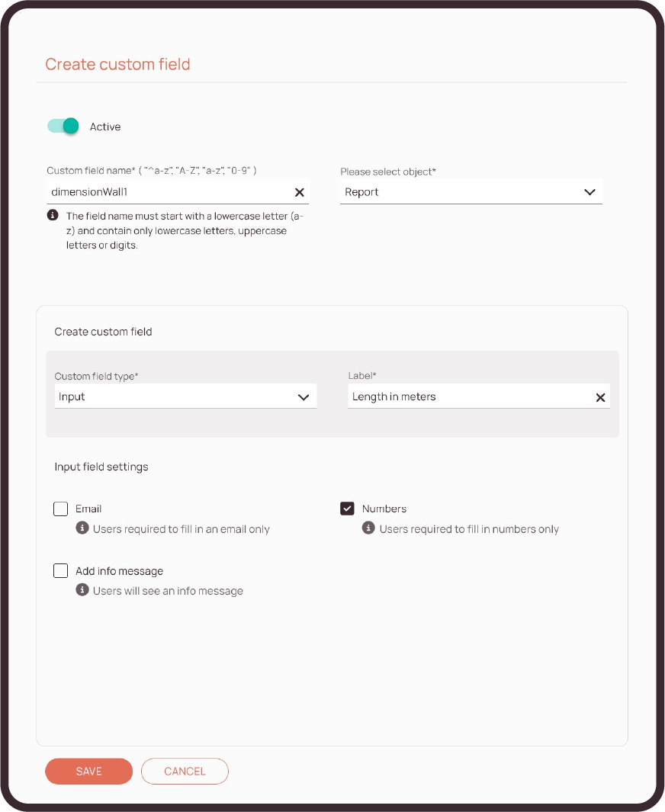Click info icon under Email option
This screenshot has width=665, height=812.
[82, 528]
